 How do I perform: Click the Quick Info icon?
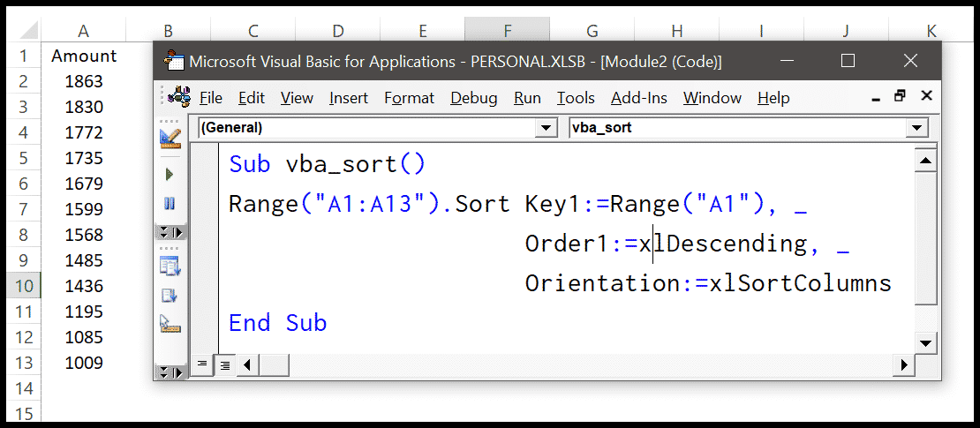[170, 324]
